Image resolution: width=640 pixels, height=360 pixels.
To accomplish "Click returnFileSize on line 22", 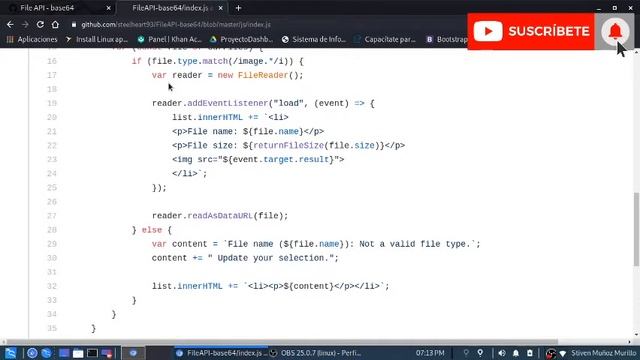I will (x=289, y=145).
